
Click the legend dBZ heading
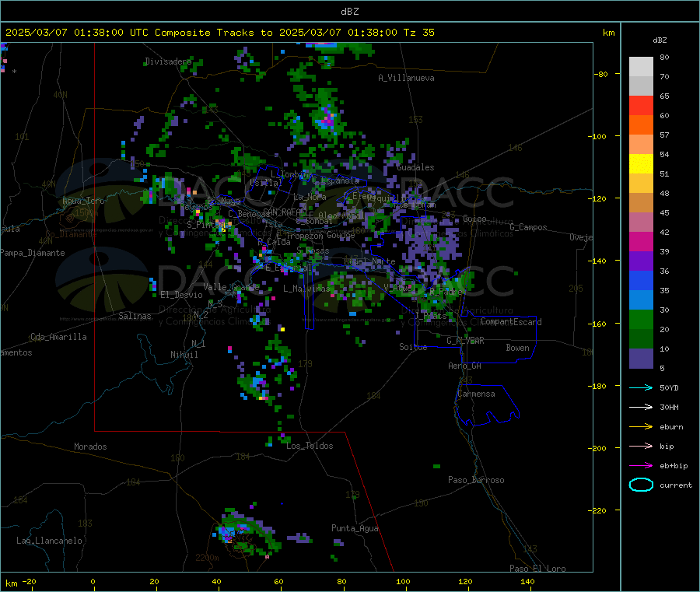(660, 40)
